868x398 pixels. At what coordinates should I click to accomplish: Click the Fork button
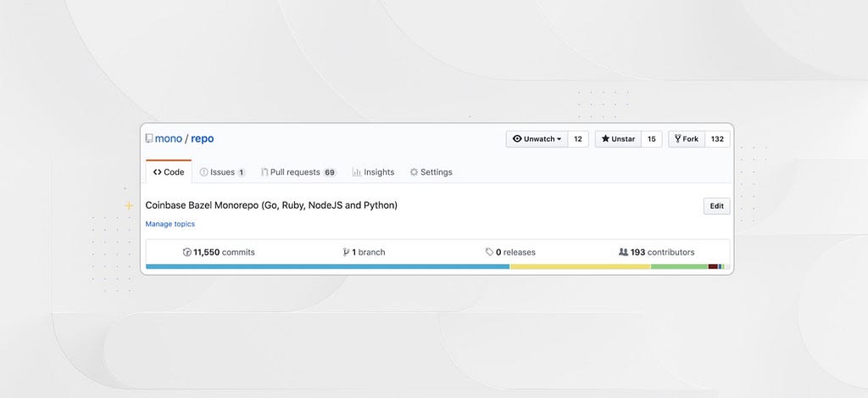pyautogui.click(x=687, y=139)
